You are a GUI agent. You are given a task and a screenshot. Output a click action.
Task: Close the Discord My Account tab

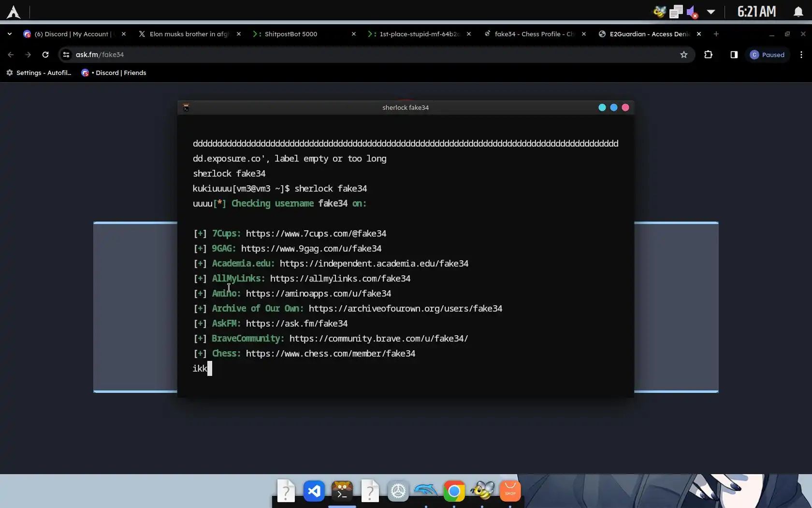pos(124,34)
